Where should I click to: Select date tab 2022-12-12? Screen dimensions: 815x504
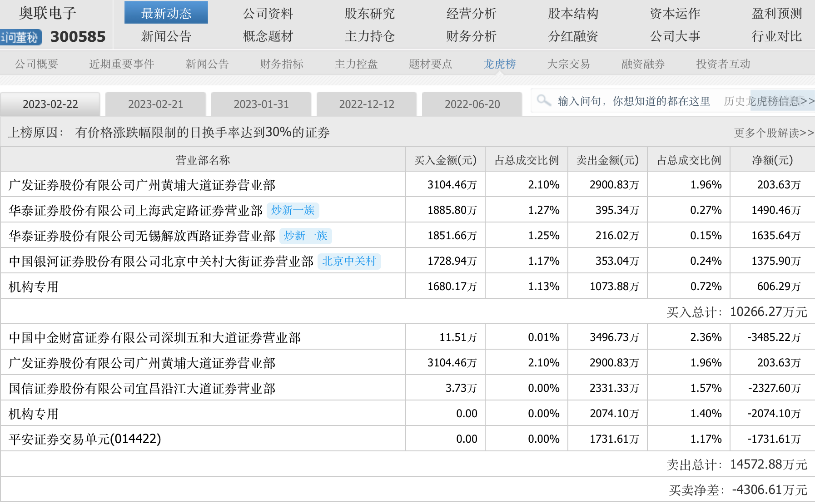coord(367,104)
